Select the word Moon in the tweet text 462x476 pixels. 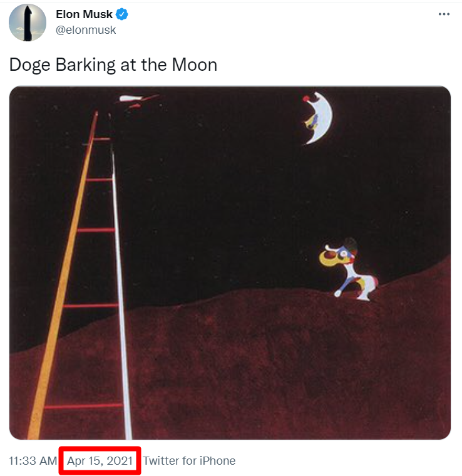coord(195,65)
